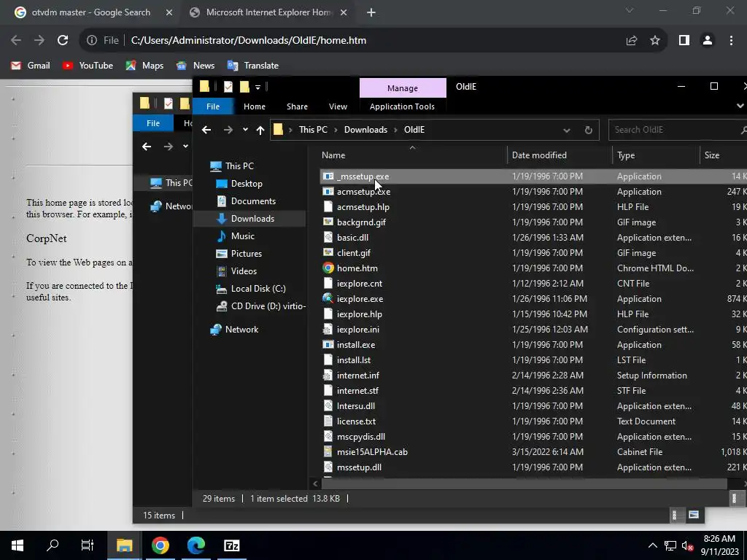Click This PC in the breadcrumb path
This screenshot has width=747, height=560.
pyautogui.click(x=313, y=130)
